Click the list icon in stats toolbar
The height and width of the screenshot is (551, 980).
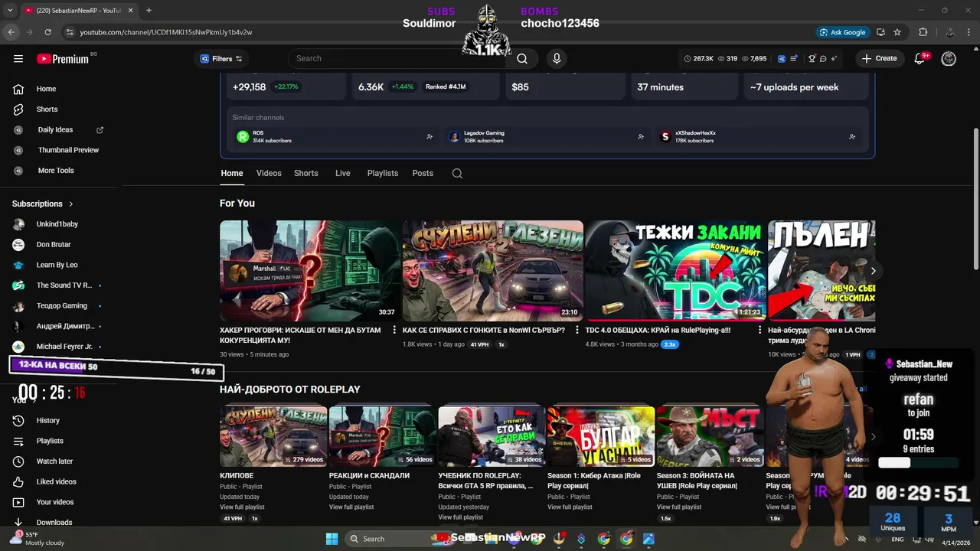[x=794, y=59]
